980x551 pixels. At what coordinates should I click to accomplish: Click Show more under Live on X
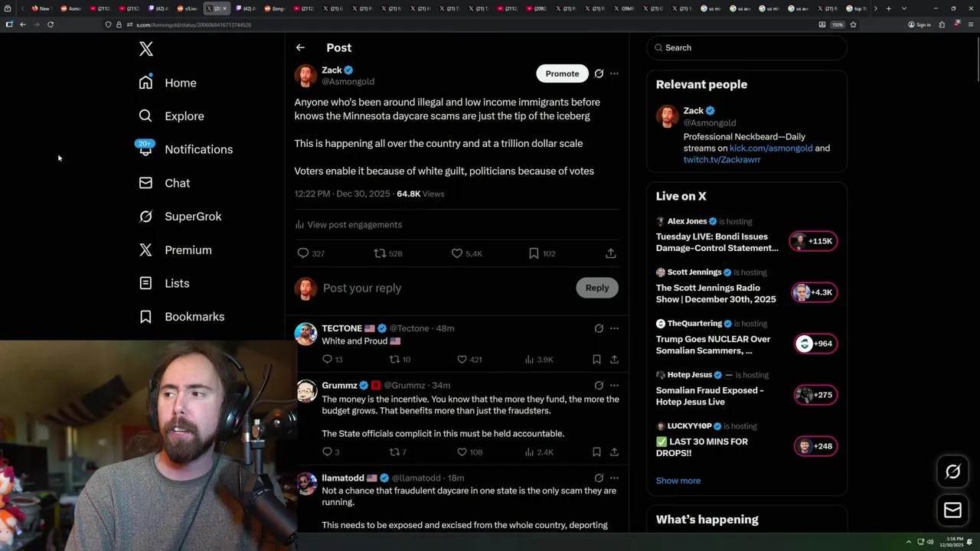(678, 481)
